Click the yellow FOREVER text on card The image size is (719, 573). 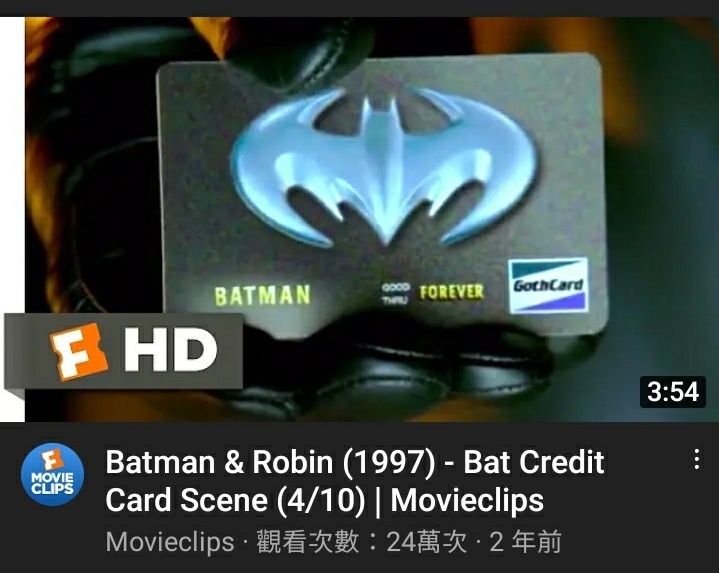pyautogui.click(x=452, y=292)
